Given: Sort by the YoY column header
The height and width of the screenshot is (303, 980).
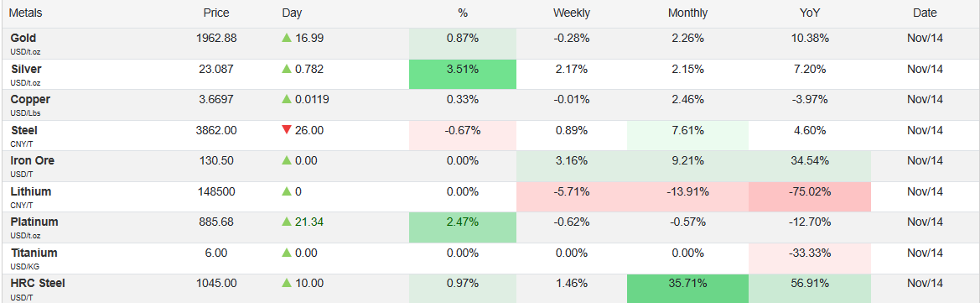Looking at the screenshot, I should (x=809, y=13).
